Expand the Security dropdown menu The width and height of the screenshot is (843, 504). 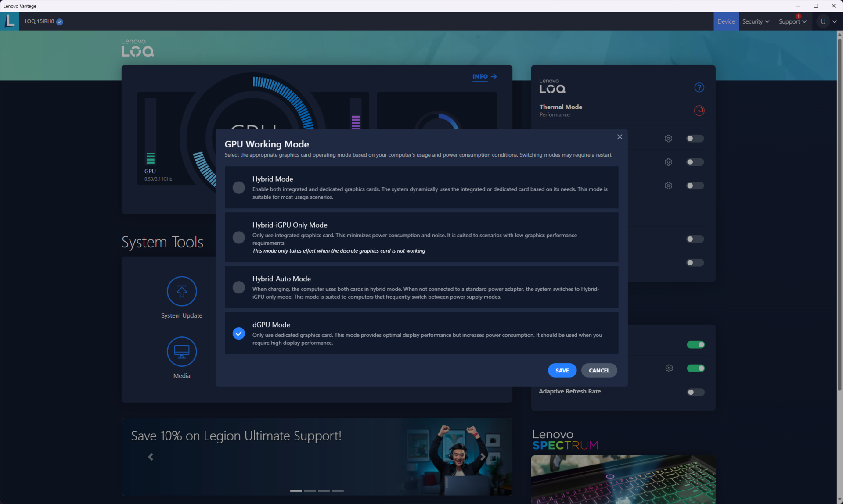coord(755,21)
